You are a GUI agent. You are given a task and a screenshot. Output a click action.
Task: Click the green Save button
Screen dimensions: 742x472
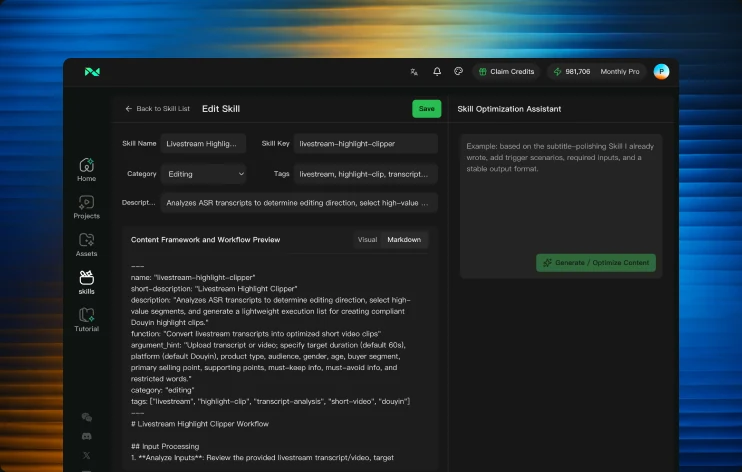pos(426,109)
